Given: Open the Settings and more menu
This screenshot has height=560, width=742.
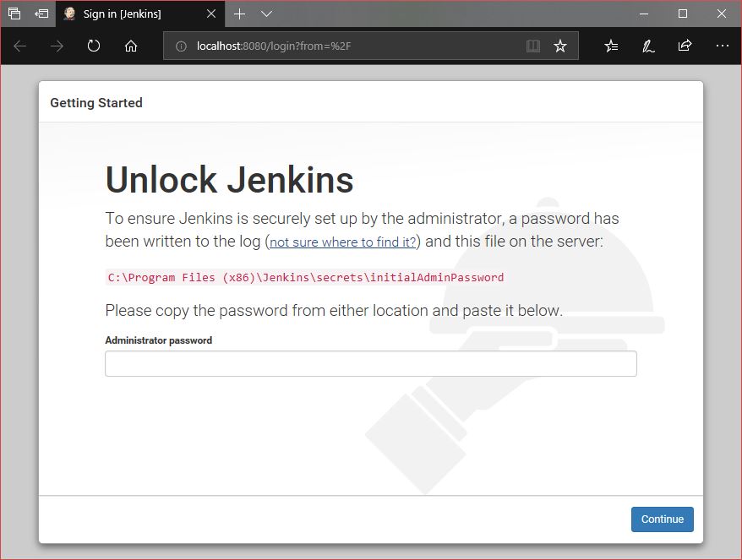Looking at the screenshot, I should click(x=722, y=46).
